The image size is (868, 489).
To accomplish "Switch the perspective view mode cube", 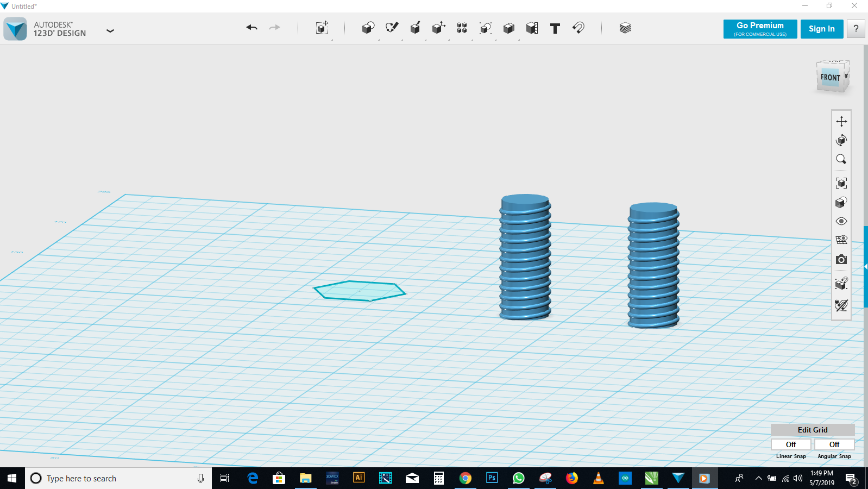I will (x=841, y=203).
